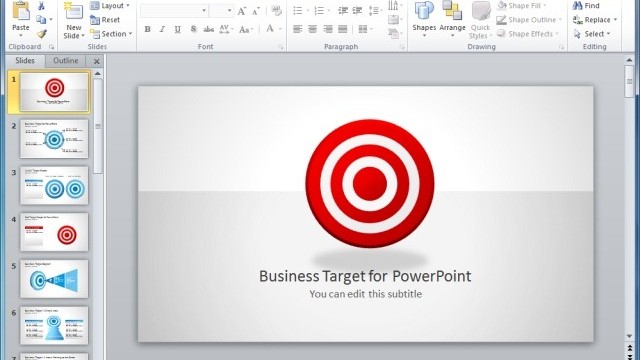This screenshot has height=360, width=640.
Task: Select slide 6 thumbnail
Action: click(x=54, y=325)
